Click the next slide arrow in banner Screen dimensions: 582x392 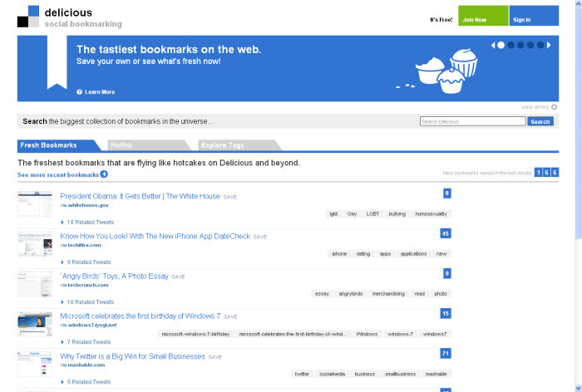coord(549,45)
